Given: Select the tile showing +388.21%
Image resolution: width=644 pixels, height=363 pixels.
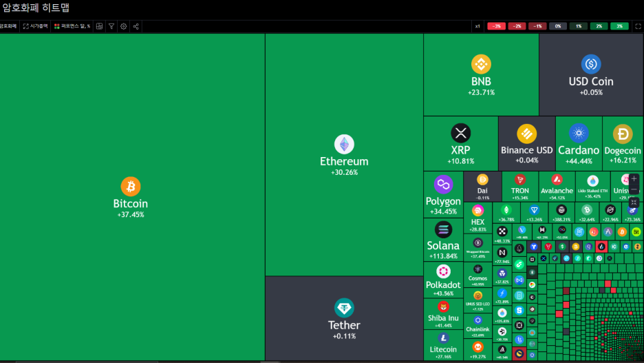Looking at the screenshot, I should (x=561, y=213).
